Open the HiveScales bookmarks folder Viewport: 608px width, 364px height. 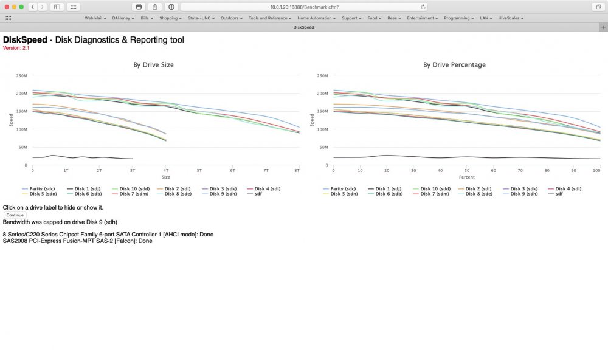(511, 18)
